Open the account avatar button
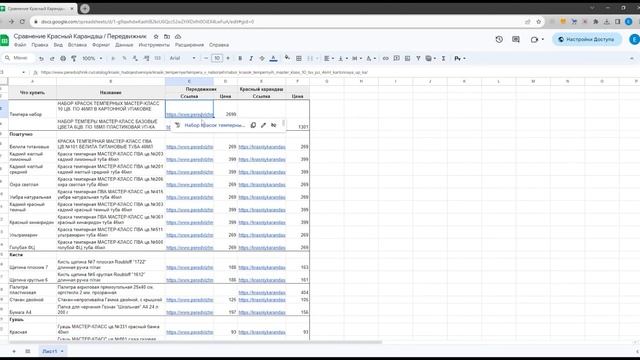 coord(634,40)
